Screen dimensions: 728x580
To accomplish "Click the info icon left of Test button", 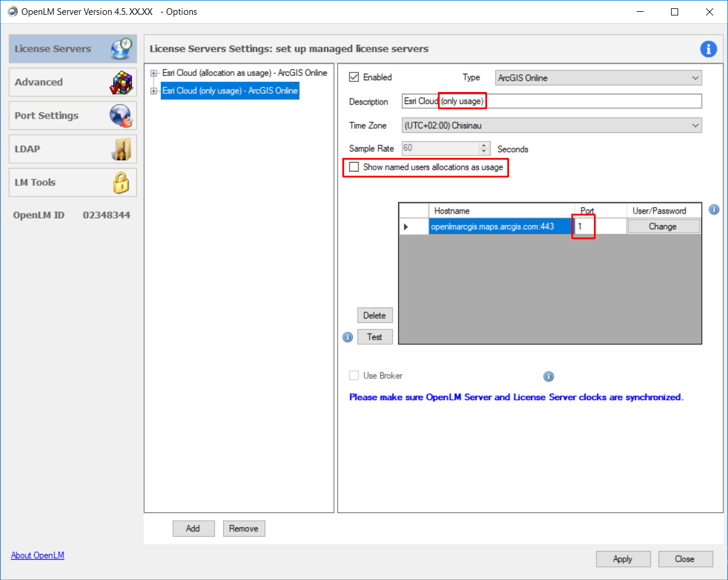I will tap(348, 337).
